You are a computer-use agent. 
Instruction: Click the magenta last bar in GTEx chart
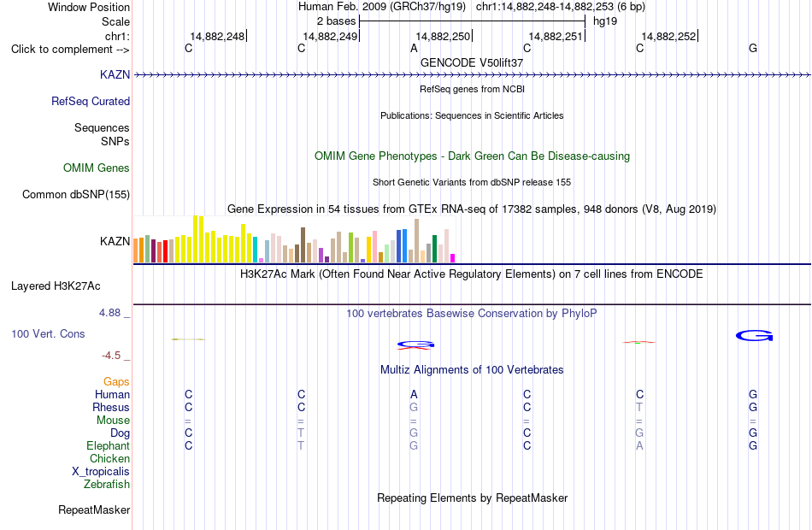click(452, 258)
